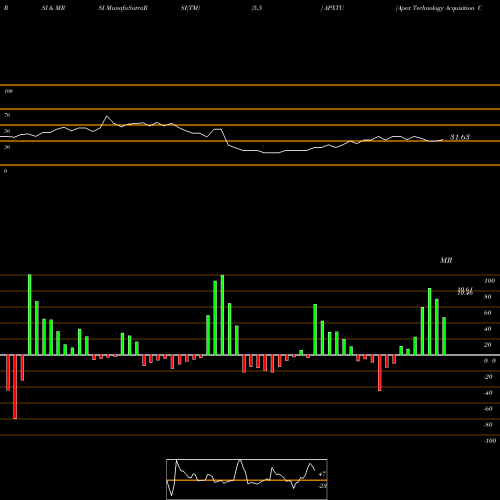Viewport: 500px width, 500px height.
Task: Click the '(5,5' parameter text in header
Action: pos(257,8)
